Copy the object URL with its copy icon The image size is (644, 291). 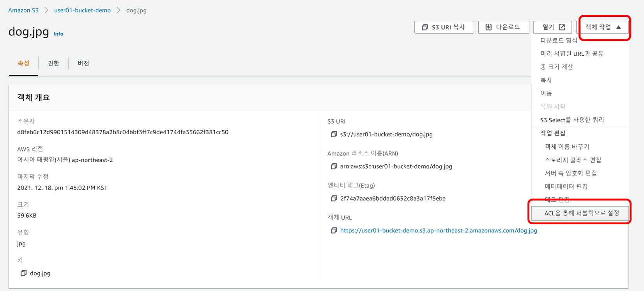click(x=334, y=231)
